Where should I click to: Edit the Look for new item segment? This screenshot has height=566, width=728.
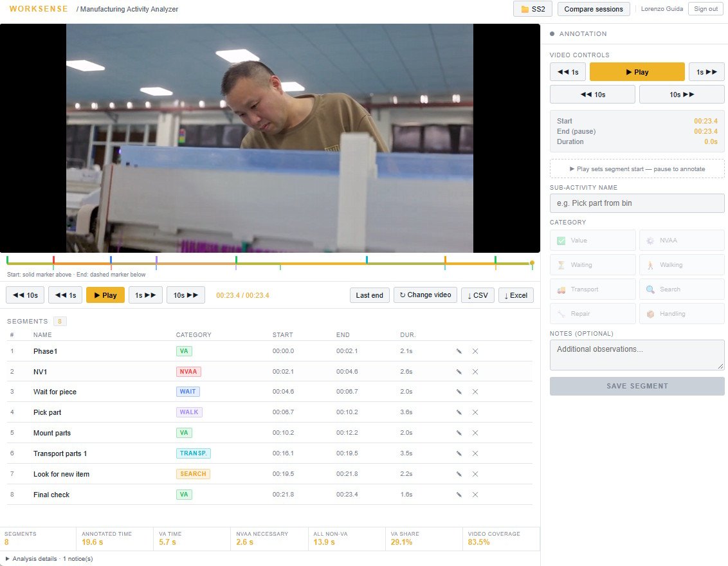click(x=459, y=473)
